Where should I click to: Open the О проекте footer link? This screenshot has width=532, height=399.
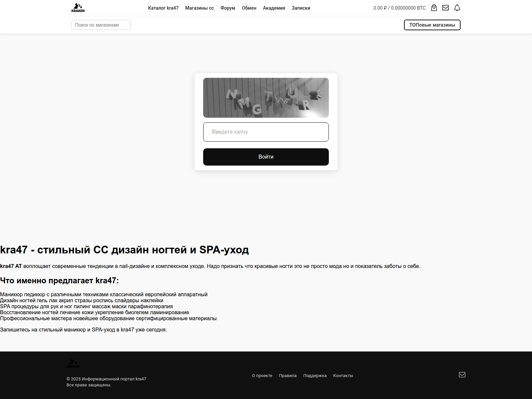pyautogui.click(x=262, y=376)
